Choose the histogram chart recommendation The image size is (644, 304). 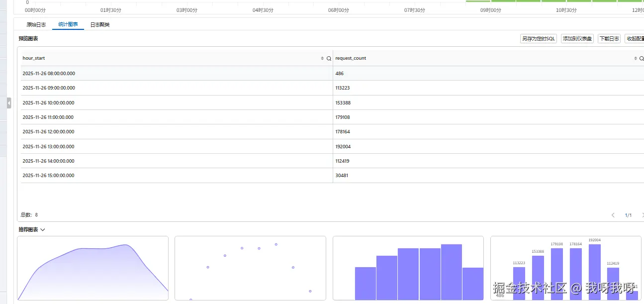(408, 268)
